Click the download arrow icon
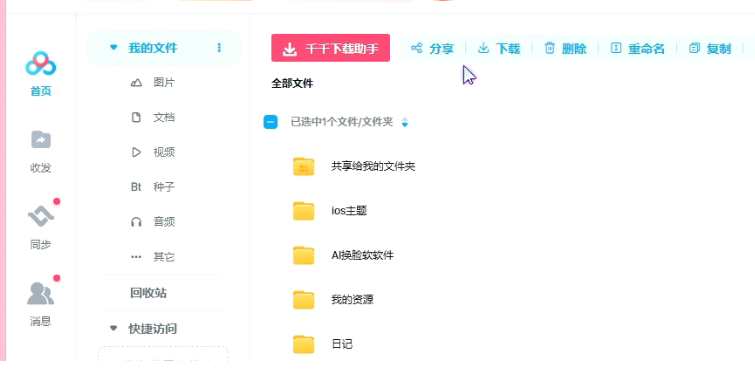 pos(483,48)
